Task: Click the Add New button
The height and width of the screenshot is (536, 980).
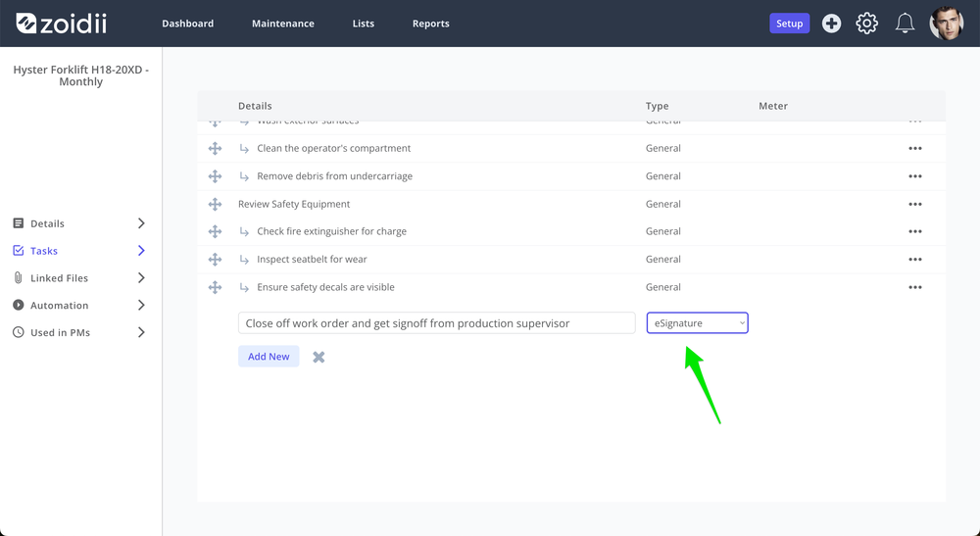Action: pos(269,356)
